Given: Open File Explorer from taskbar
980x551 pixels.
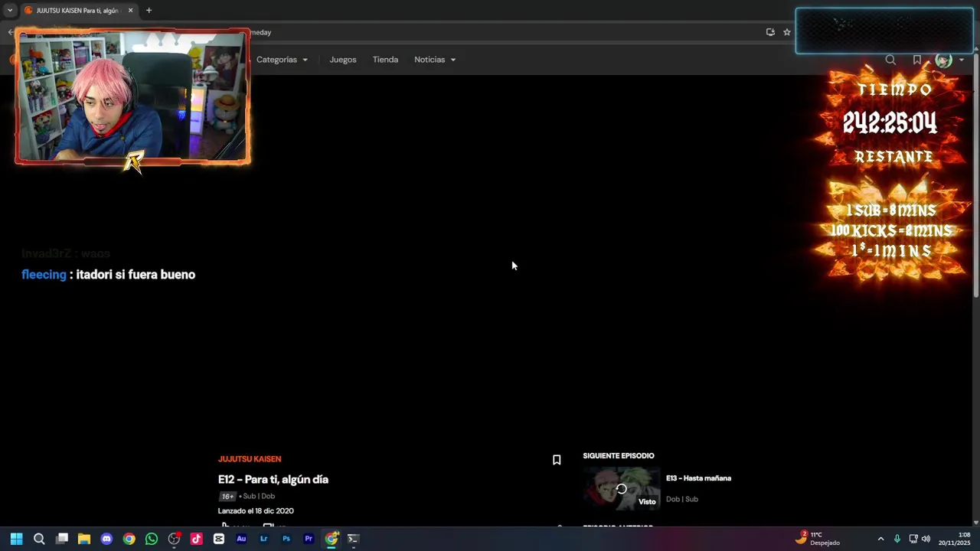Looking at the screenshot, I should point(84,539).
